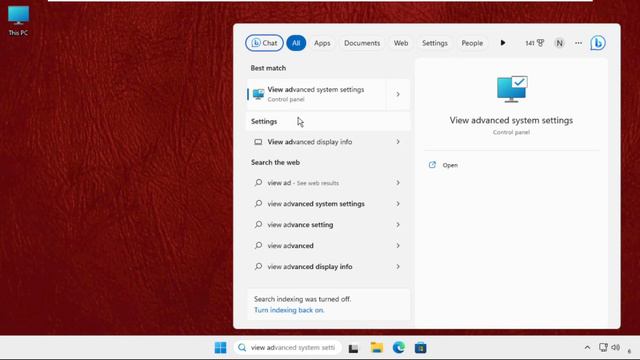
Task: Show more filter tabs with the arrow
Action: (503, 43)
